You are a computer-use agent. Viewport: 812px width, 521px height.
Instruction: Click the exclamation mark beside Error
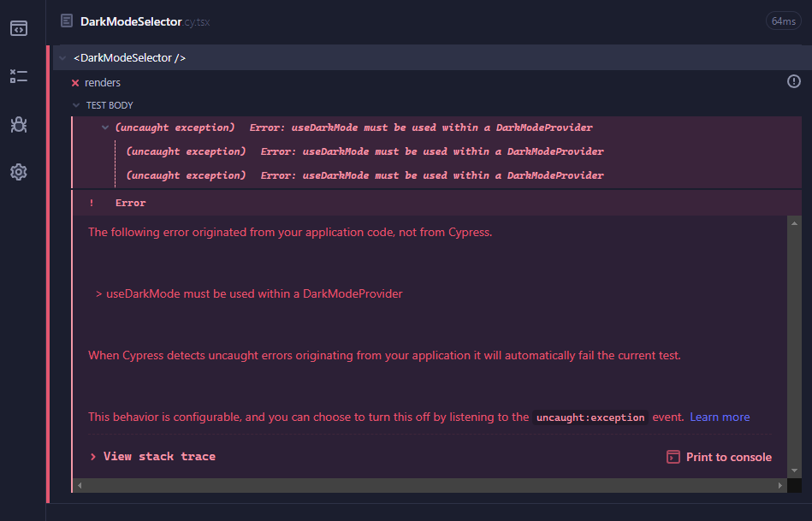(92, 203)
